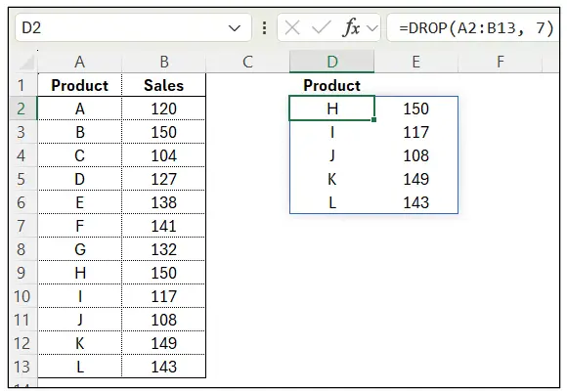Select row 9 header
Image resolution: width=567 pixels, height=392 pixels.
pyautogui.click(x=23, y=273)
